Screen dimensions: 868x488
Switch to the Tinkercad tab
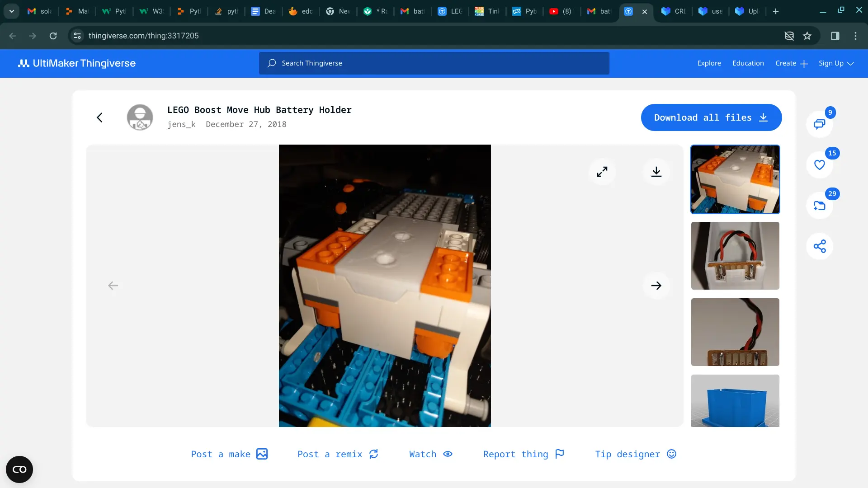[486, 11]
